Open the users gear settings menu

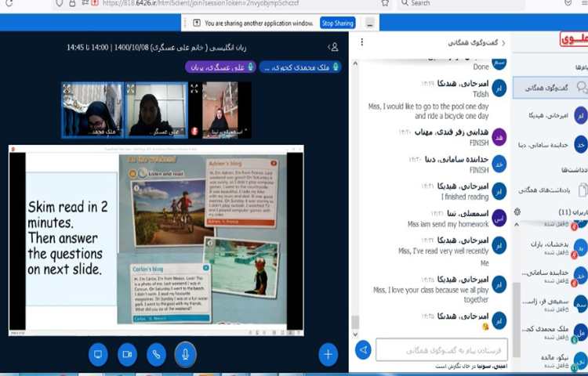[517, 212]
